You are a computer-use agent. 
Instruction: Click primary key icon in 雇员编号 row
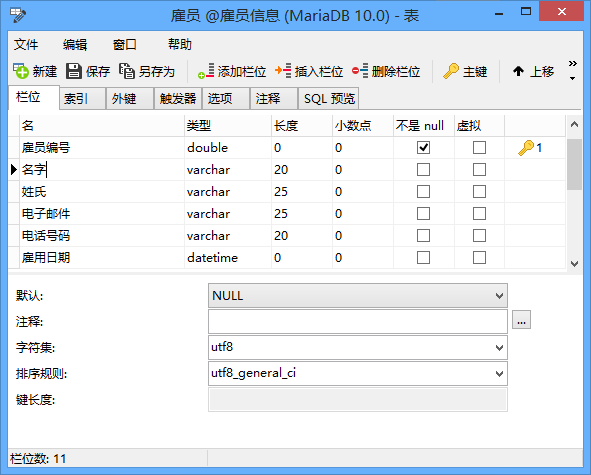tap(526, 147)
